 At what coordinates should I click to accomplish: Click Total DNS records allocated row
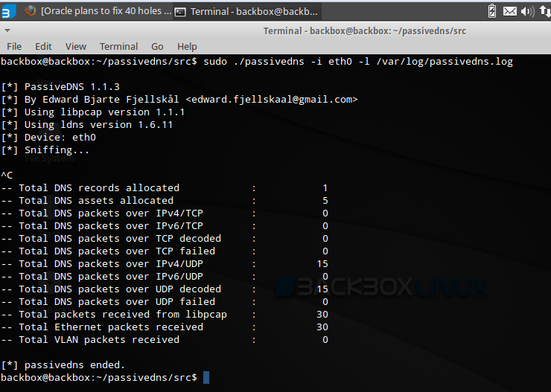click(x=165, y=187)
